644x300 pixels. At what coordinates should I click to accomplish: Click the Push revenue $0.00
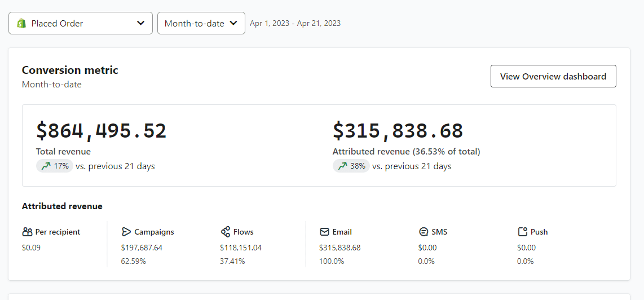pyautogui.click(x=527, y=248)
